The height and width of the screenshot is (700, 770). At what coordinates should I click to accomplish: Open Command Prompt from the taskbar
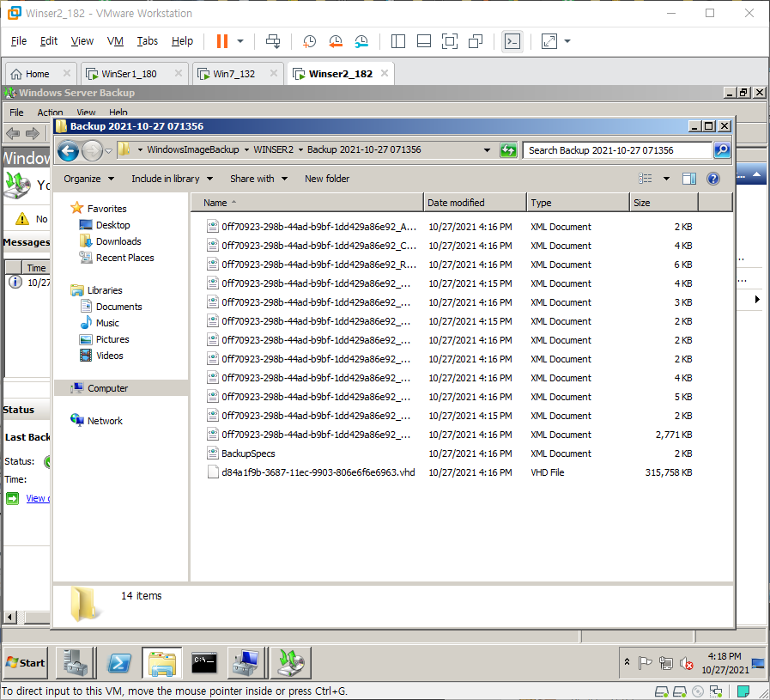pyautogui.click(x=204, y=663)
